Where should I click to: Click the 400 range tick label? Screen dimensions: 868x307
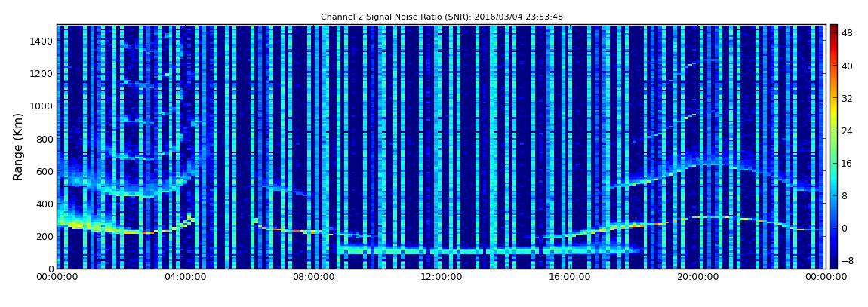point(45,204)
